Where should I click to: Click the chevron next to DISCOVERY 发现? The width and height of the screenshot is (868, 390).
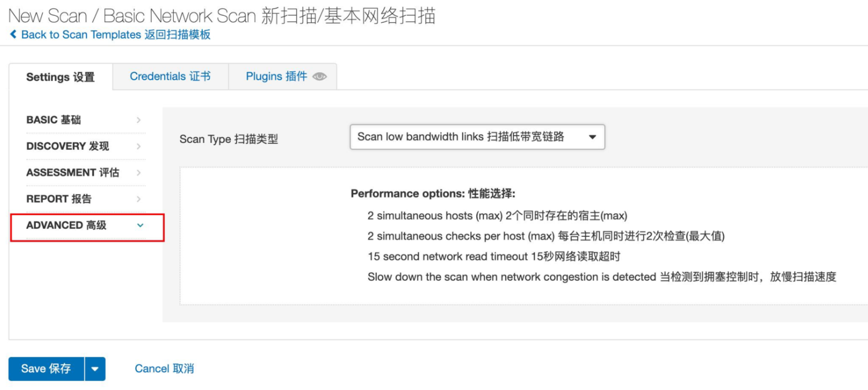[x=138, y=146]
